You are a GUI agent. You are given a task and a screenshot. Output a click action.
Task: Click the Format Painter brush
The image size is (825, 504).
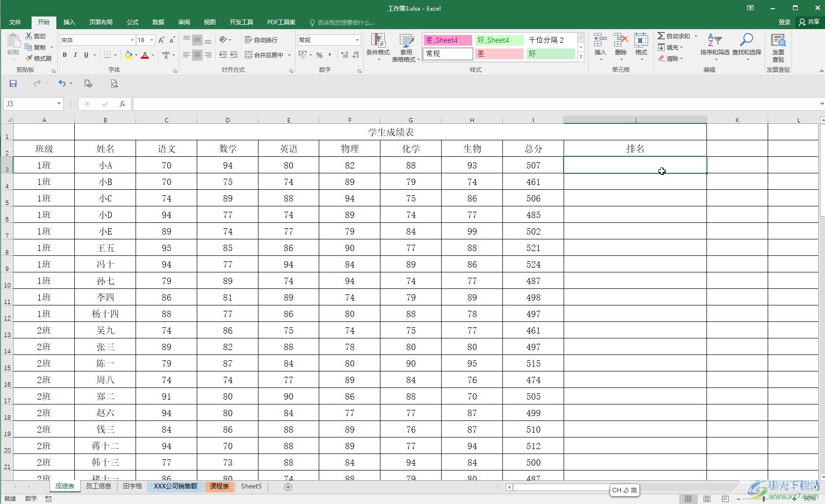coord(29,58)
